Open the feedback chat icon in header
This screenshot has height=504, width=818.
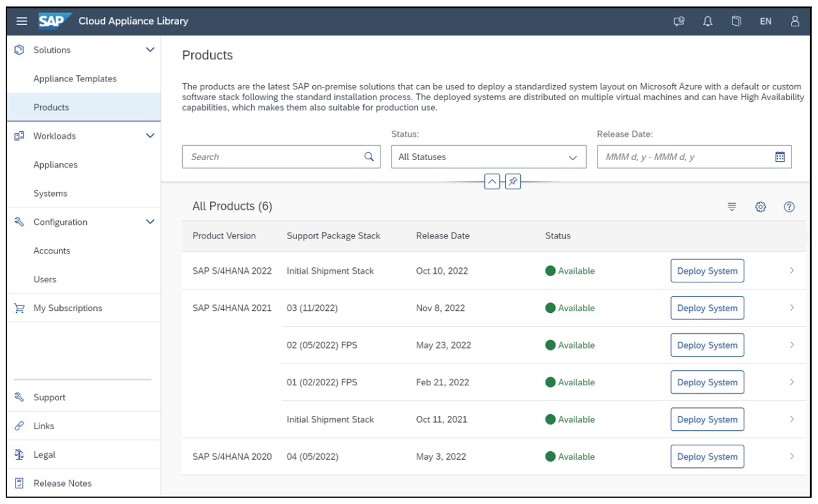(x=679, y=21)
